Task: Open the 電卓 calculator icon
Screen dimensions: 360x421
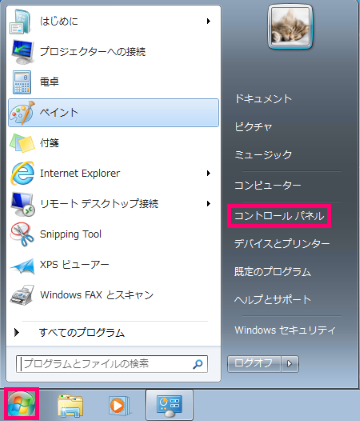Action: [22, 82]
